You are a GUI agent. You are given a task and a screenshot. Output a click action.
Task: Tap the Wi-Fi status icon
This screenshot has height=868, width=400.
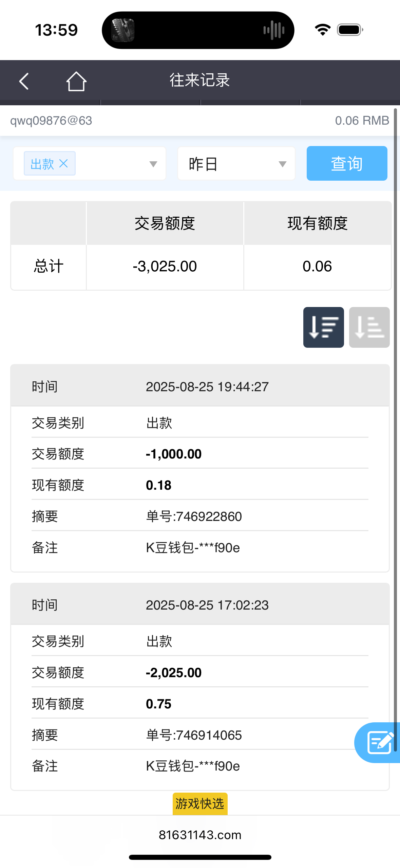tap(323, 30)
